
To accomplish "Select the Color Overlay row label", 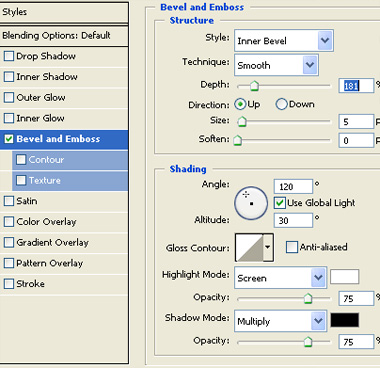I will (x=46, y=221).
